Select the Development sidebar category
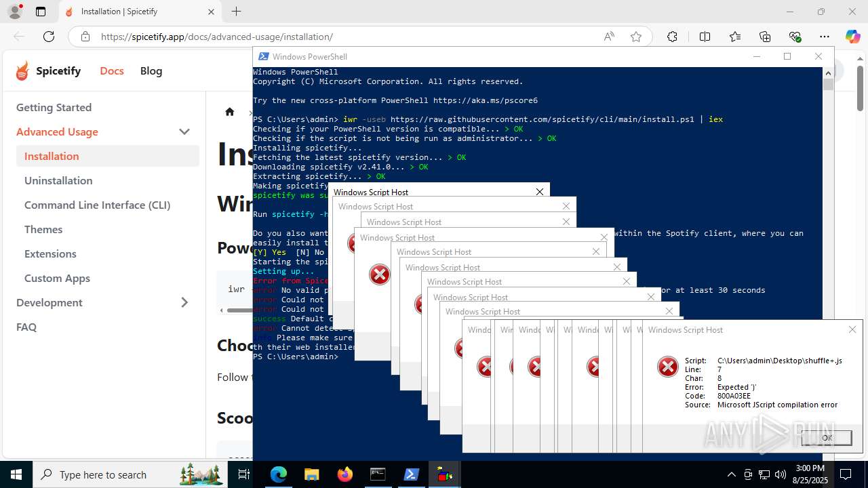Viewport: 868px width, 488px height. pos(50,302)
